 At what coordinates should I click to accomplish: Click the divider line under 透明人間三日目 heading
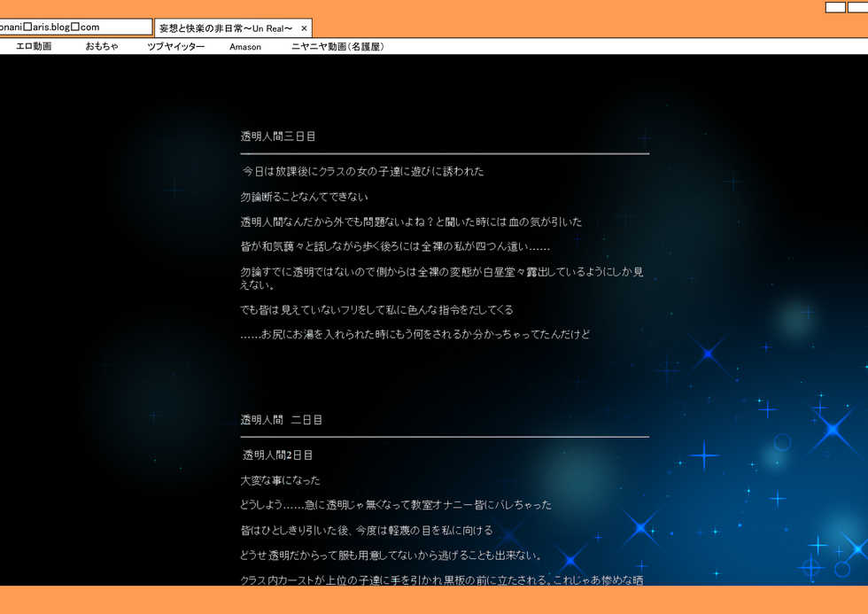[x=445, y=154]
